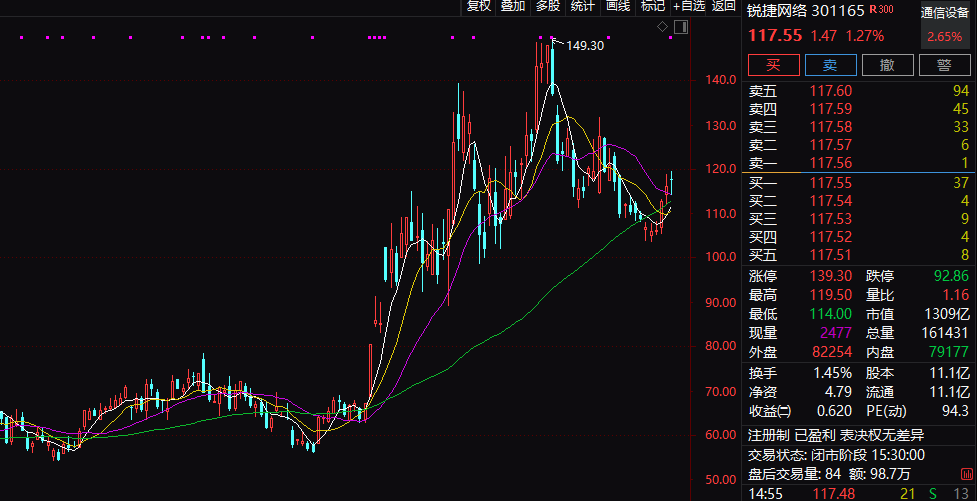
Task: Toggle the side panel layout icon
Action: click(x=681, y=27)
